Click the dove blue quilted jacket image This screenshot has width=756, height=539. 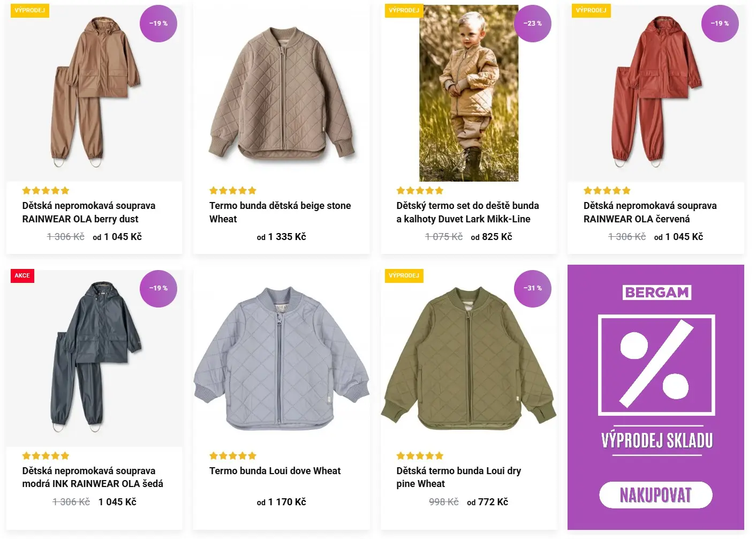tap(281, 358)
